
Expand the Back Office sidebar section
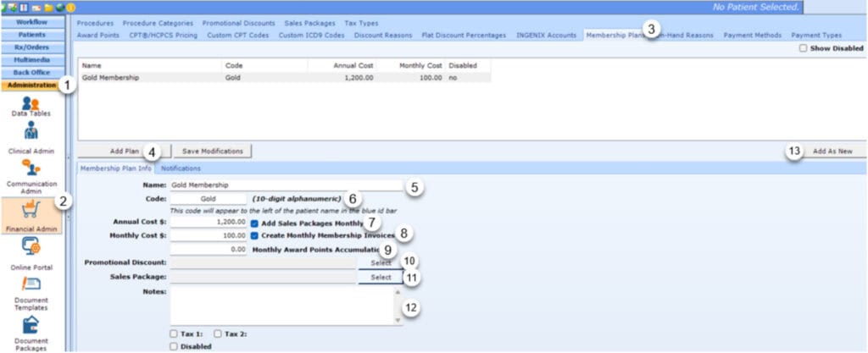pos(31,73)
